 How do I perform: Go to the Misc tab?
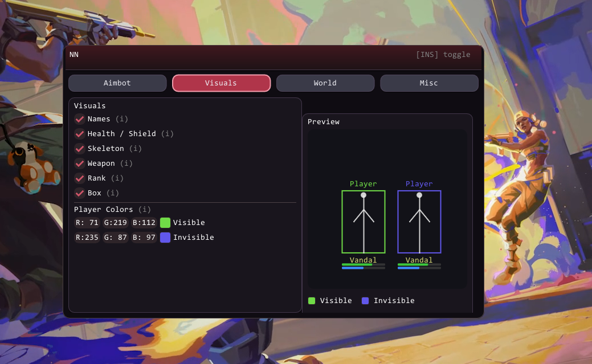(428, 83)
